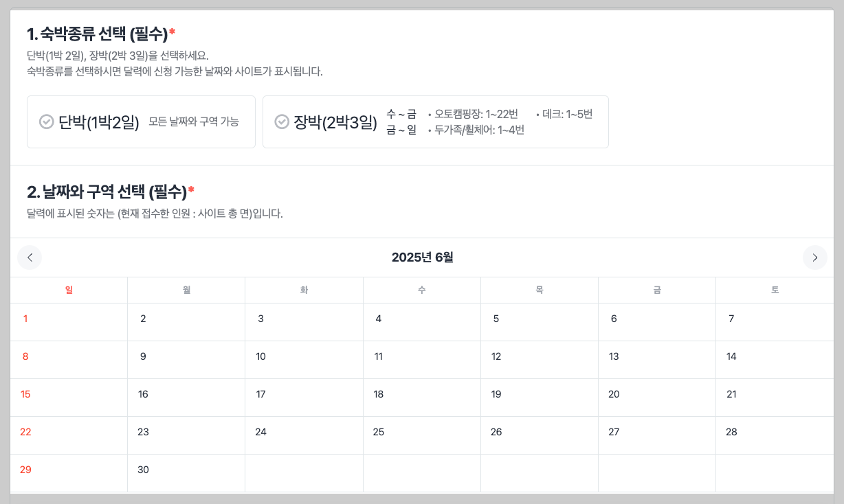Select the 단박(1박2일) stay option

point(141,122)
